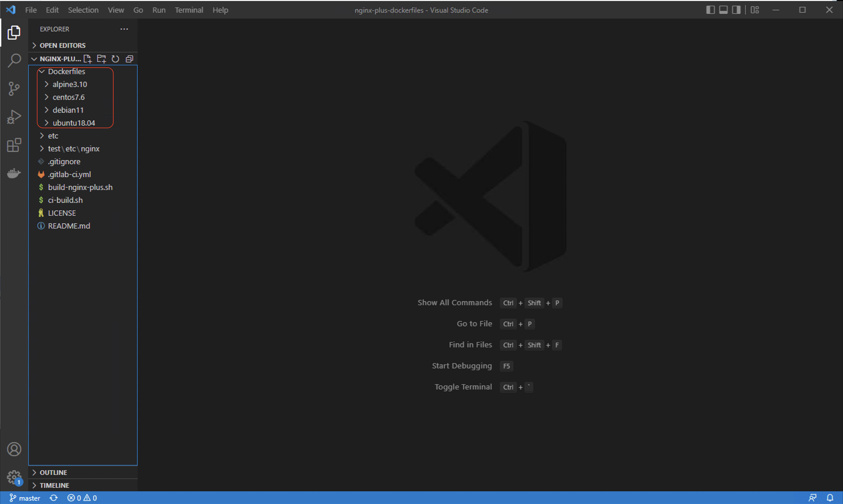Screen dimensions: 843x504
Task: Expand the test\etc\nginx folder
Action: (x=83, y=149)
